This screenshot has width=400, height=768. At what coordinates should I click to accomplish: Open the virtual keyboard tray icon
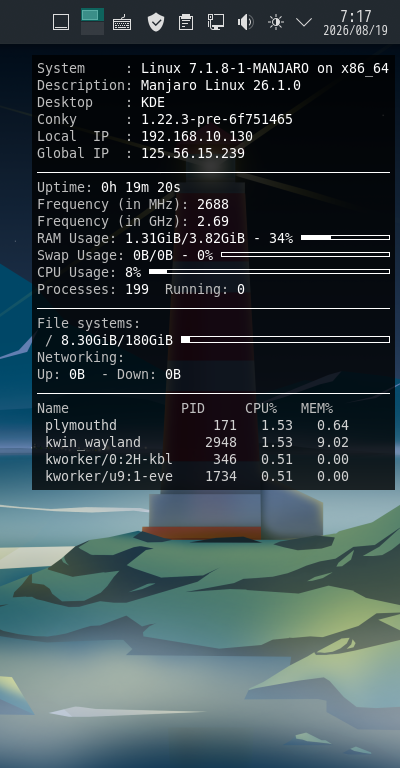point(122,23)
